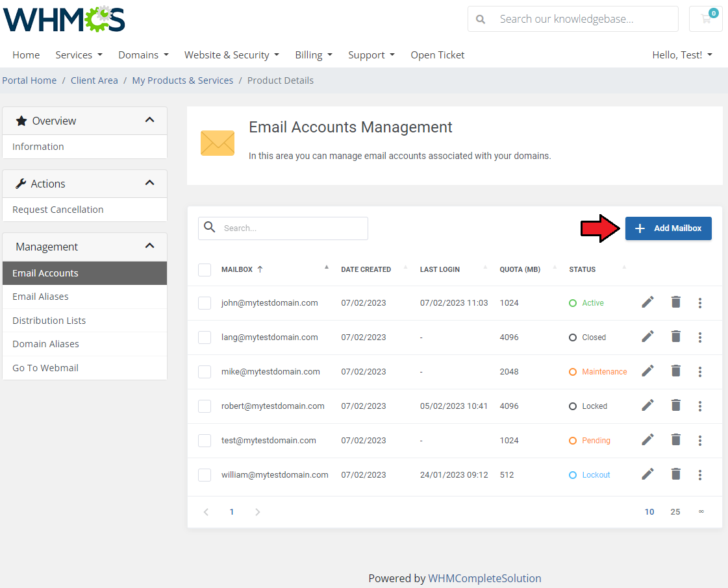Edit robert@mytestdomain.com with the pencil icon
This screenshot has height=588, width=728.
click(647, 406)
